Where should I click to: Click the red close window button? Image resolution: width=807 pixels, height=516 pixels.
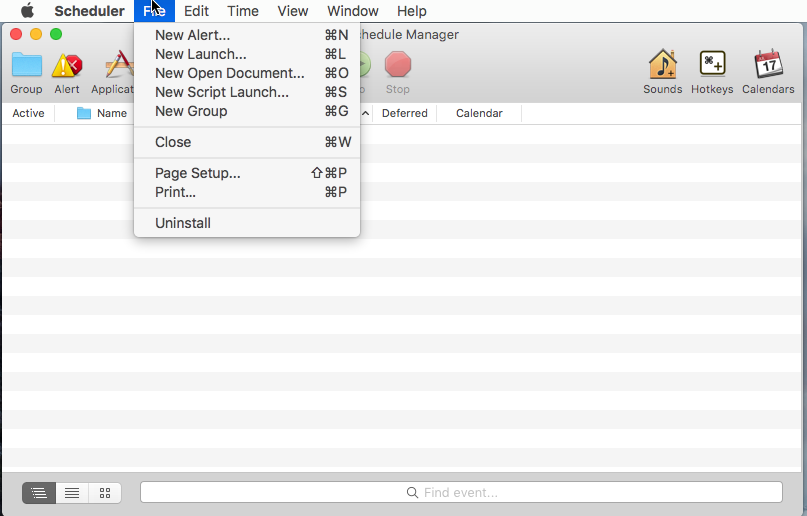tap(16, 34)
